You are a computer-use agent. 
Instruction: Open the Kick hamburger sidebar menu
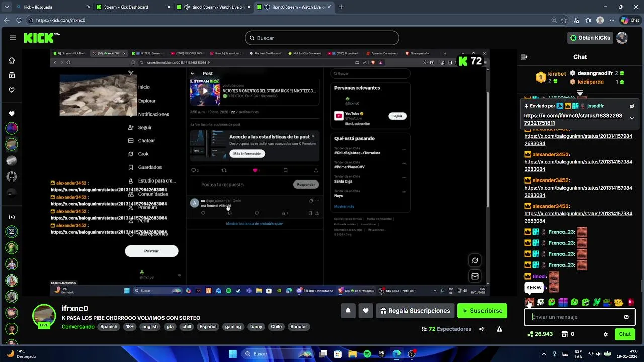click(x=13, y=38)
